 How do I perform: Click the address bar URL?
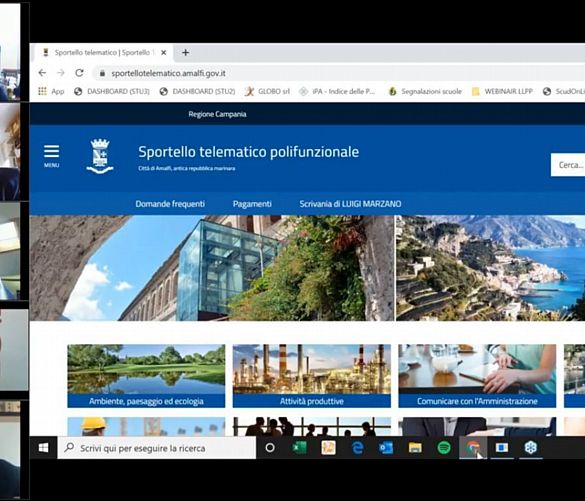coord(168,73)
